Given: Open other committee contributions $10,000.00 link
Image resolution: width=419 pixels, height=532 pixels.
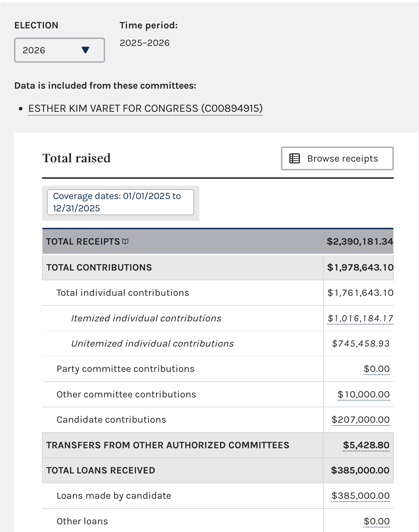Looking at the screenshot, I should 363,394.
